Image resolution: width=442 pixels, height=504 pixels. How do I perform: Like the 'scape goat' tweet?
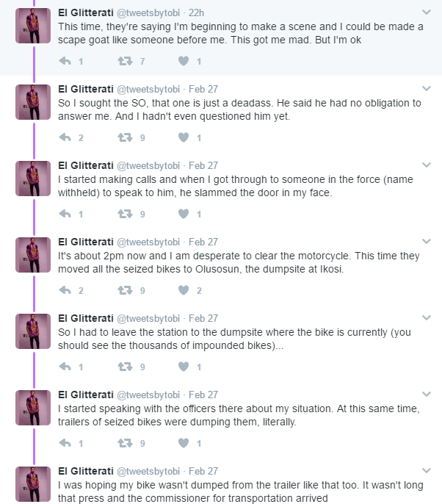pos(183,61)
